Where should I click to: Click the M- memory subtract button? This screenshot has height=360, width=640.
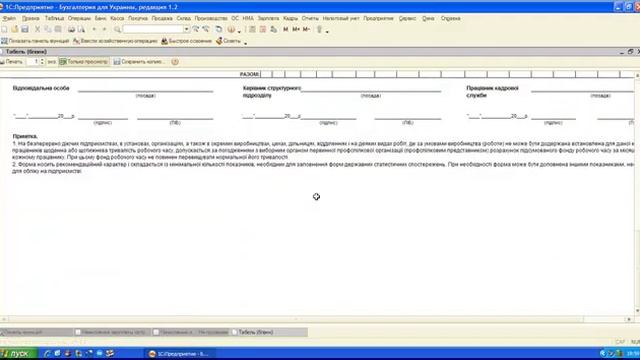307,29
